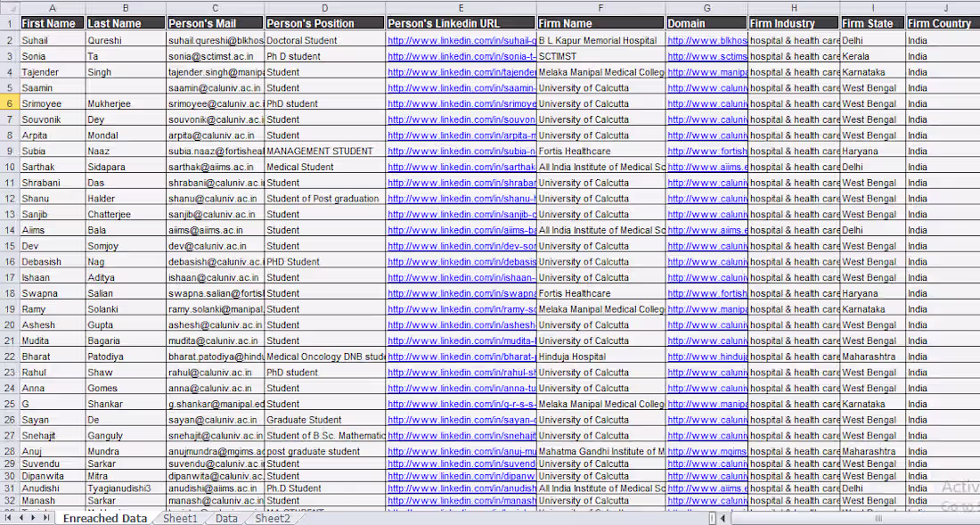980x525 pixels.
Task: Open the blkhos domain link in row 2
Action: tap(707, 41)
